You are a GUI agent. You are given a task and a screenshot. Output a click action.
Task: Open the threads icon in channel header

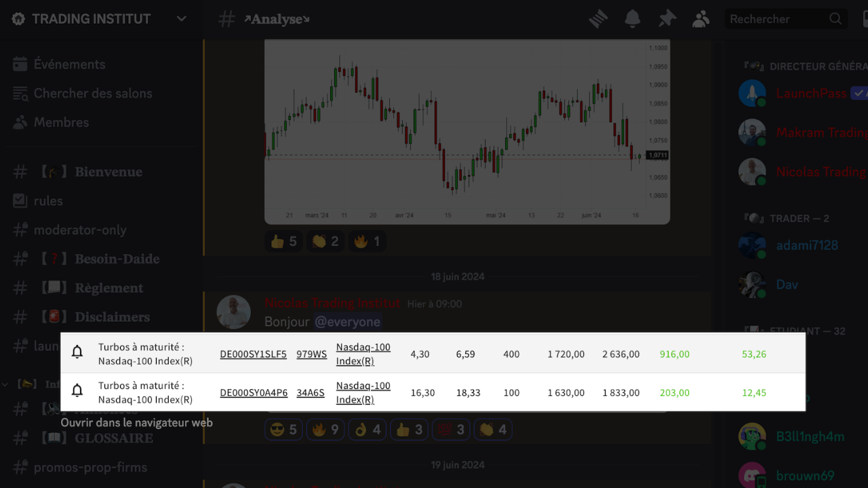(x=598, y=19)
